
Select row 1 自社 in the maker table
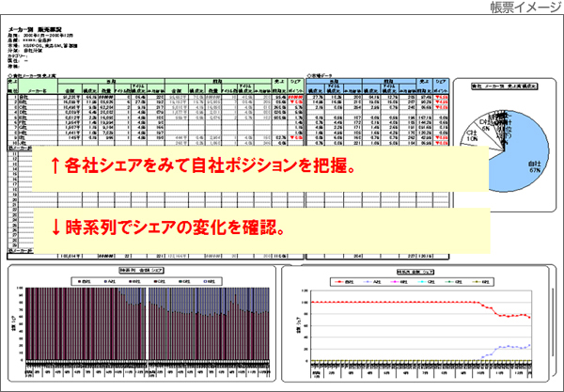tap(156, 97)
